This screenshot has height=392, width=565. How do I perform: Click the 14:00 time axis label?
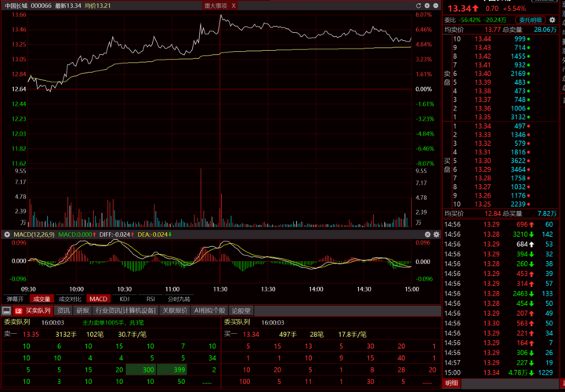pyautogui.click(x=316, y=289)
